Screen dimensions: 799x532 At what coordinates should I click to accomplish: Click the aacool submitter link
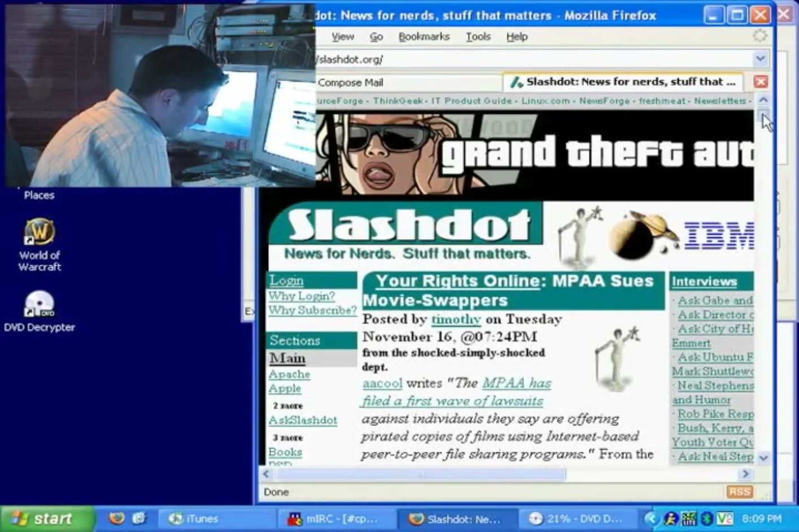click(x=382, y=384)
